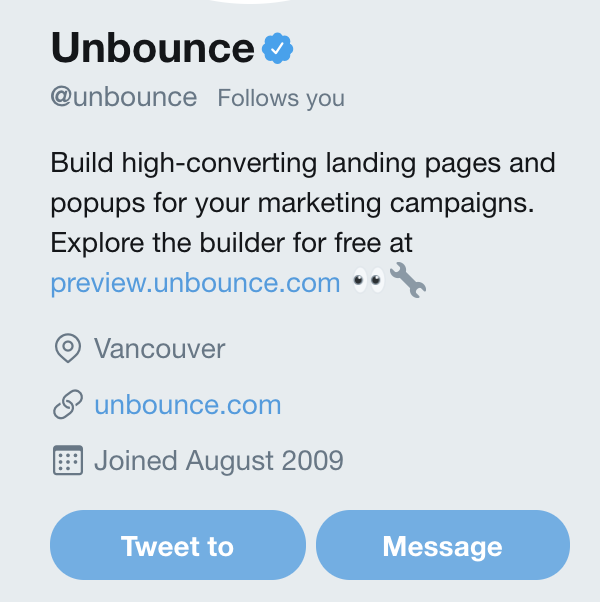Click the 'Explore the builder for free' text
This screenshot has height=602, width=600.
coord(231,243)
